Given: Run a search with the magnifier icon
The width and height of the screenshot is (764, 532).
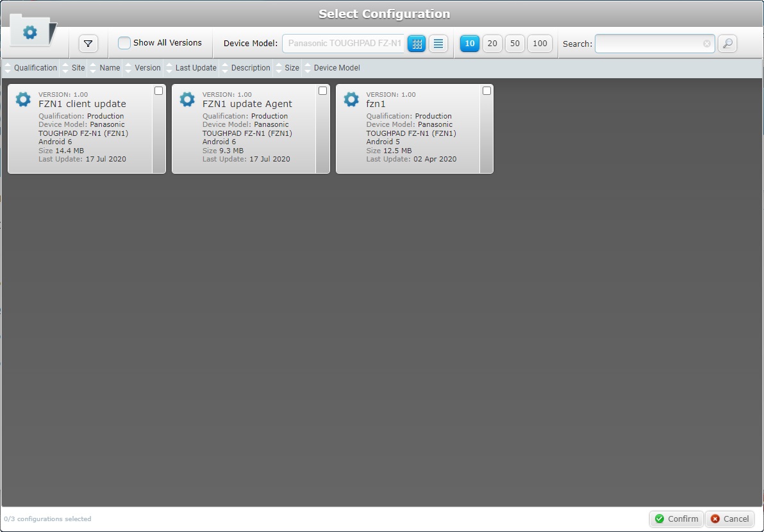Looking at the screenshot, I should tap(727, 44).
